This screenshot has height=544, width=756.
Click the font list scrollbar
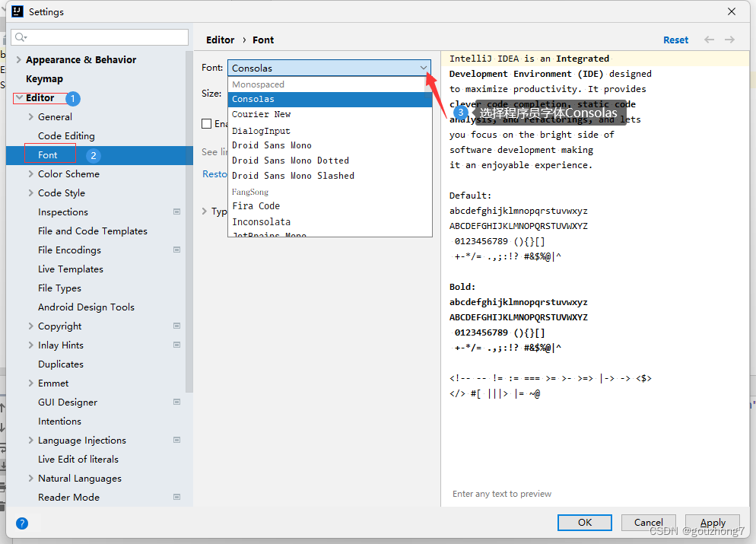pyautogui.click(x=428, y=87)
